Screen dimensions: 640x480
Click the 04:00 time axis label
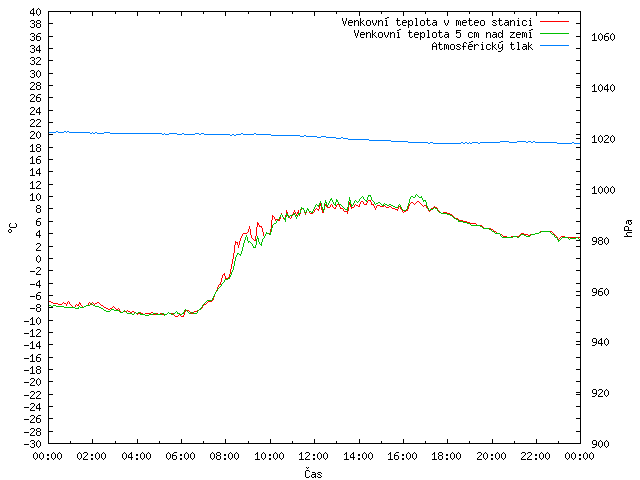[x=136, y=456]
